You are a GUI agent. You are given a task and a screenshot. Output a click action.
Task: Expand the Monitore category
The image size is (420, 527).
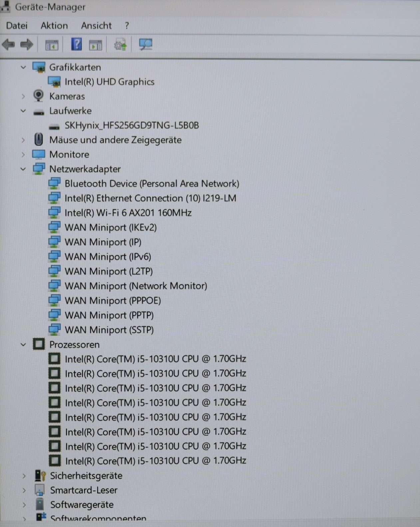[x=23, y=155]
